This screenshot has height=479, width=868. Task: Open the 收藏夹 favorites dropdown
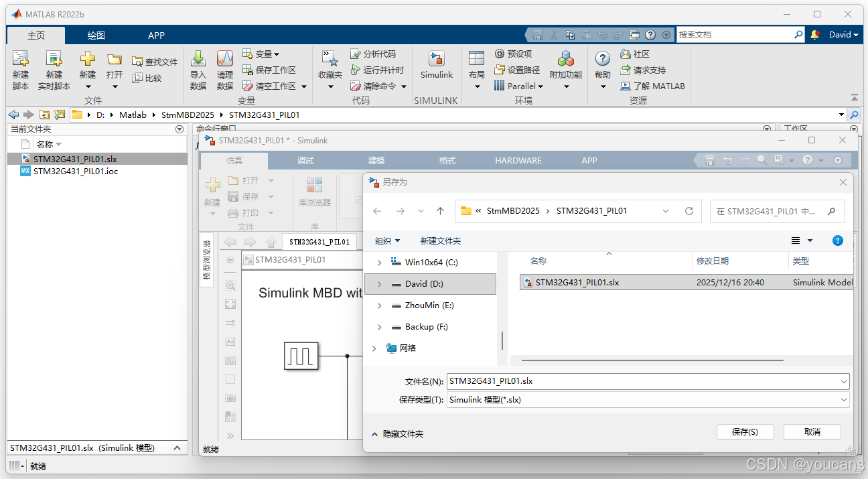(x=330, y=86)
